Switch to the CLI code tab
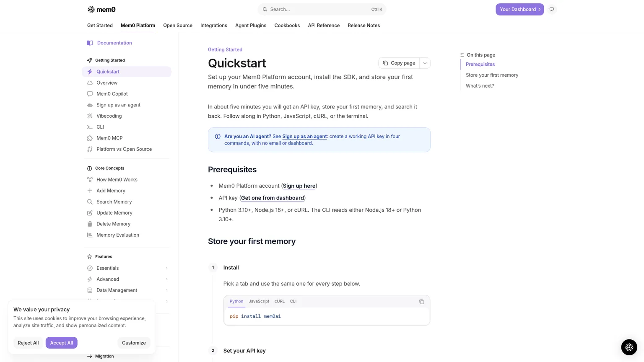 [x=293, y=301]
